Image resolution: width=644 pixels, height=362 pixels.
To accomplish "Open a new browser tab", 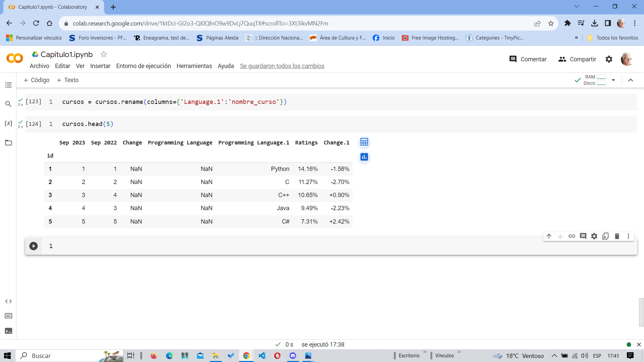I will [x=113, y=7].
